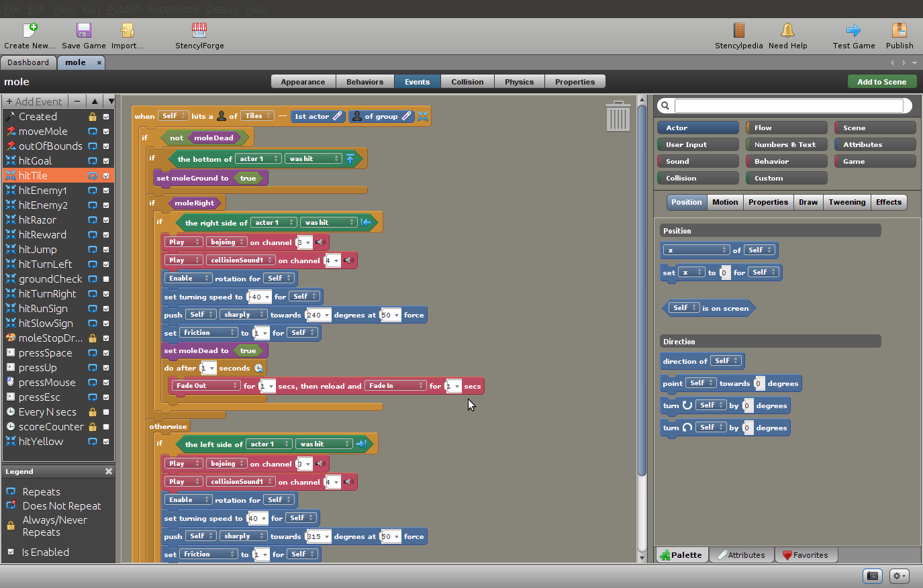Close the Legend panel
923x588 pixels.
click(109, 471)
